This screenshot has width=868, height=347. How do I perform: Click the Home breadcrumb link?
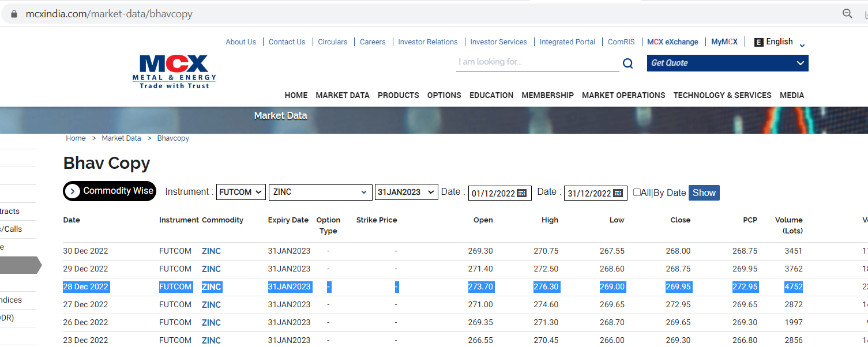76,138
